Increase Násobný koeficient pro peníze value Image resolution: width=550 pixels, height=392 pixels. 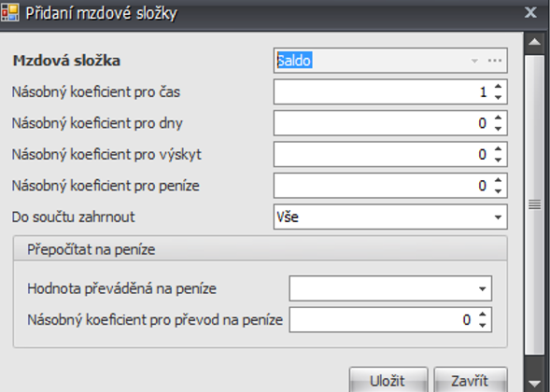coord(498,180)
